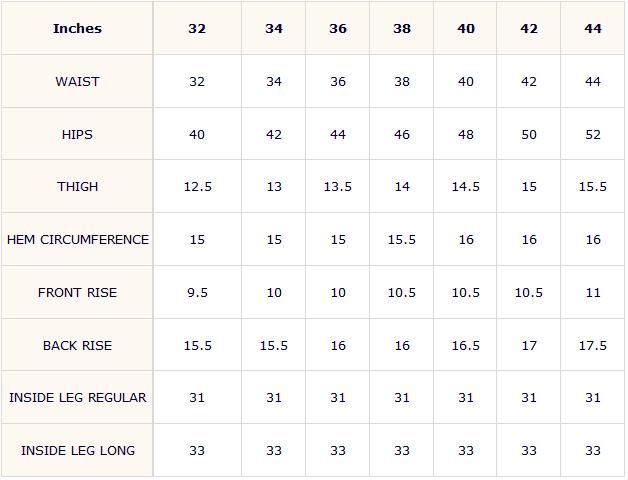628x480 pixels.
Task: Click the Inches header cell
Action: click(x=77, y=28)
